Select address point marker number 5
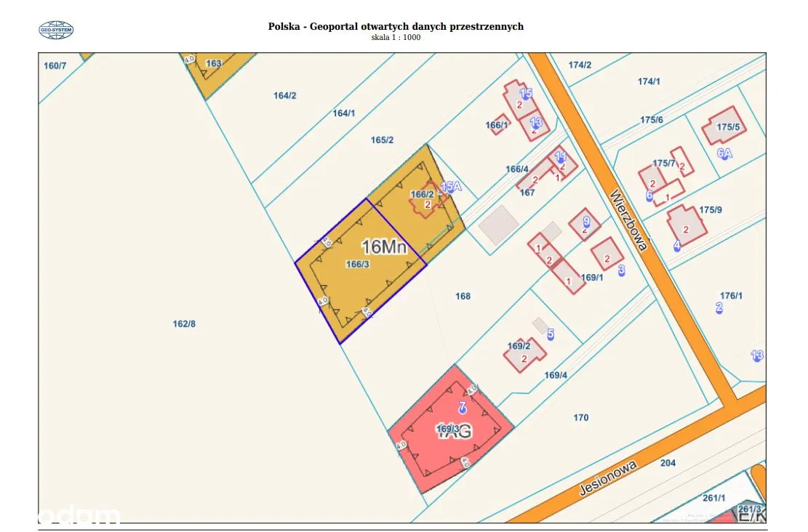This screenshot has width=808, height=532. tap(551, 334)
